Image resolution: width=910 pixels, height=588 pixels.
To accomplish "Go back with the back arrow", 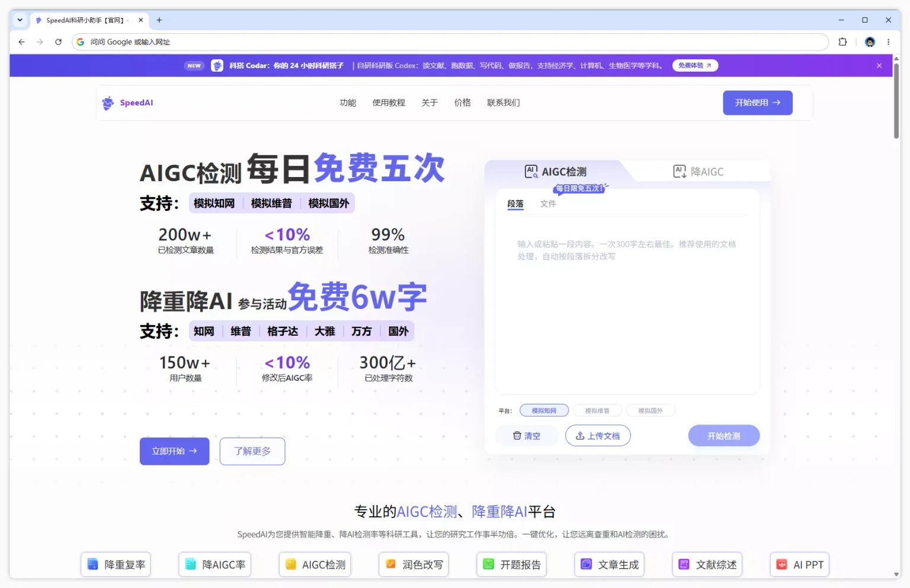I will point(21,42).
